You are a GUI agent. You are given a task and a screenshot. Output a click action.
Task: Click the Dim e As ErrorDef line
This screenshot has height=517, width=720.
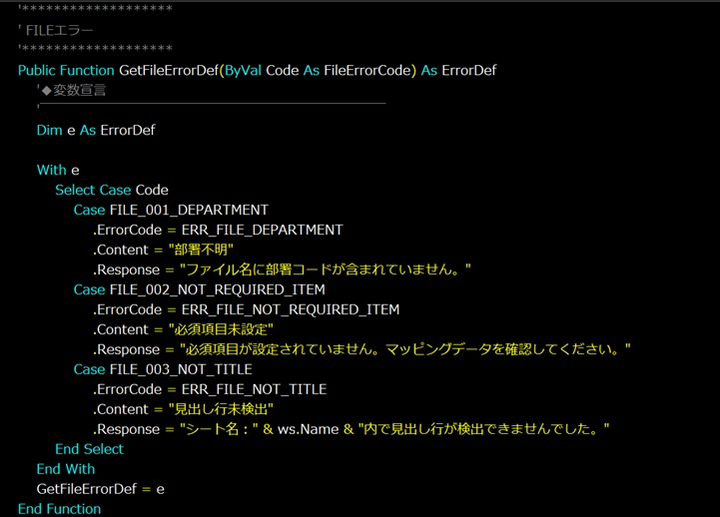point(95,130)
